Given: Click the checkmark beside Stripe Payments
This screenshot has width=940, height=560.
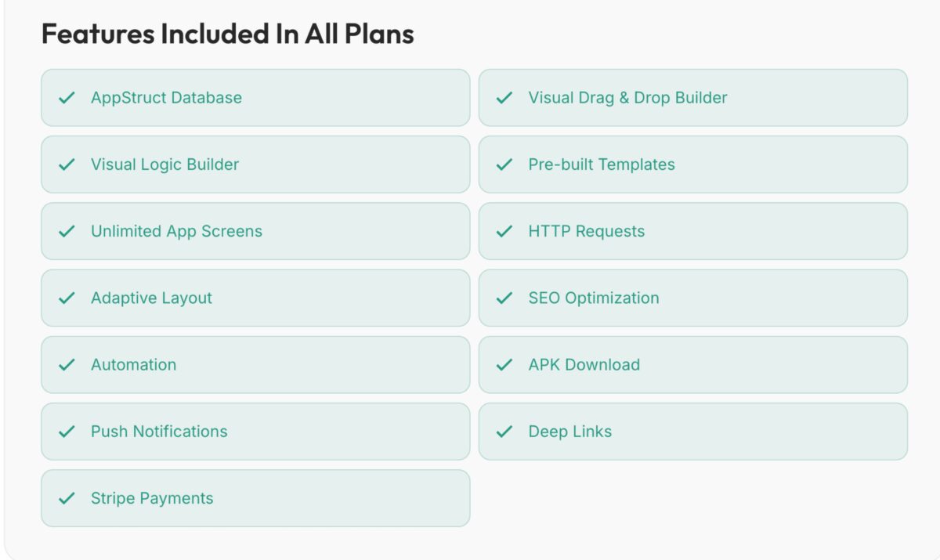Looking at the screenshot, I should (x=67, y=498).
